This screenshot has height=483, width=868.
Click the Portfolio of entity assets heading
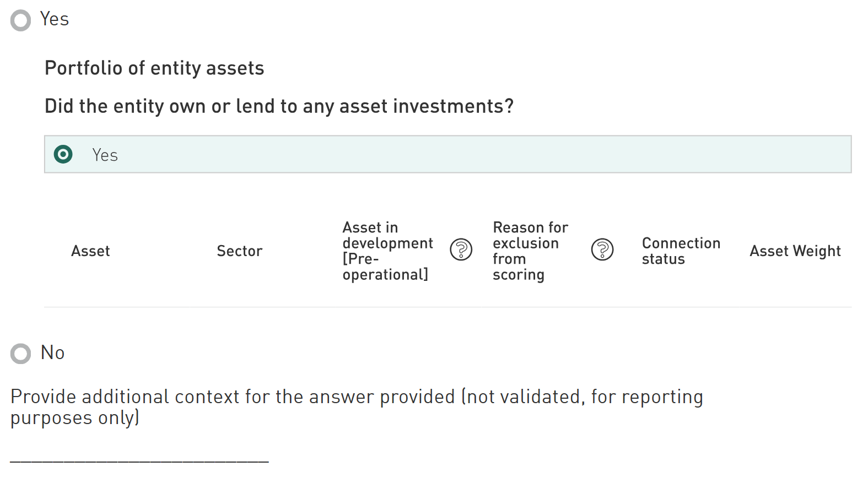click(x=154, y=68)
